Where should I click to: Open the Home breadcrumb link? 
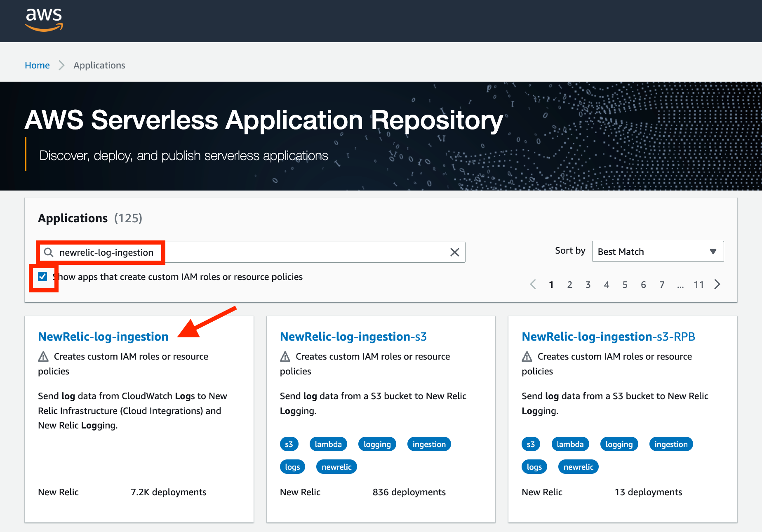(37, 65)
